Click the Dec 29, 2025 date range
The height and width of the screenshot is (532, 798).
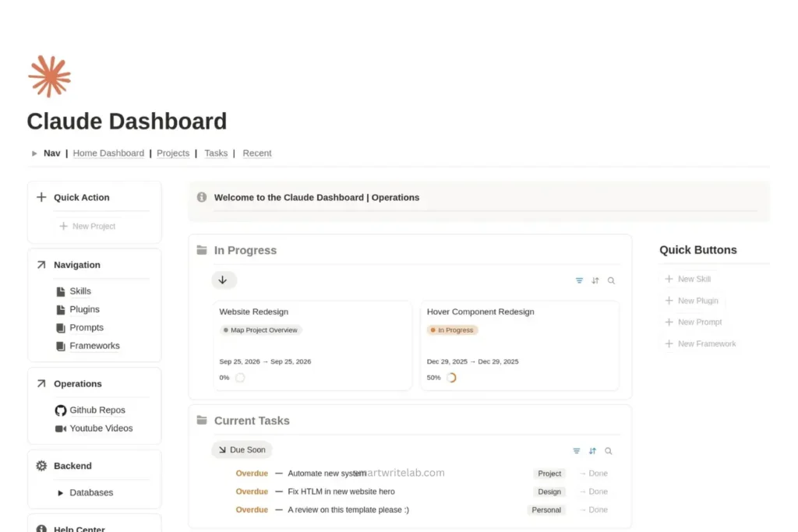(x=473, y=361)
